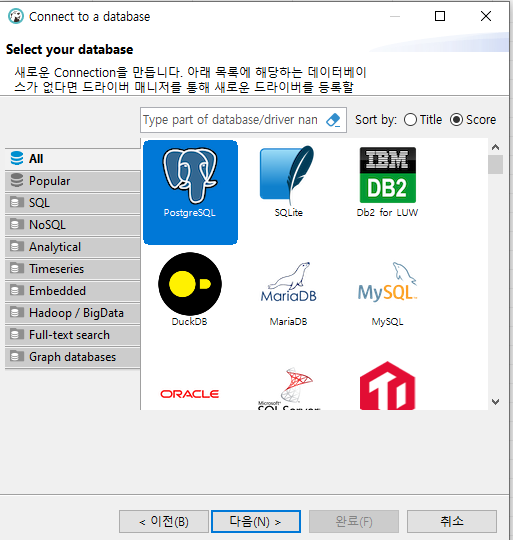
Task: Open the NoSQL category
Action: coord(73,225)
